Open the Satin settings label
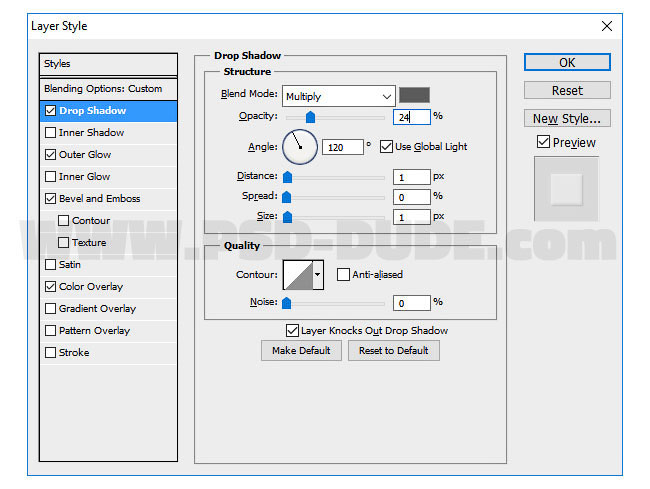Image resolution: width=650 pixels, height=489 pixels. coord(70,264)
